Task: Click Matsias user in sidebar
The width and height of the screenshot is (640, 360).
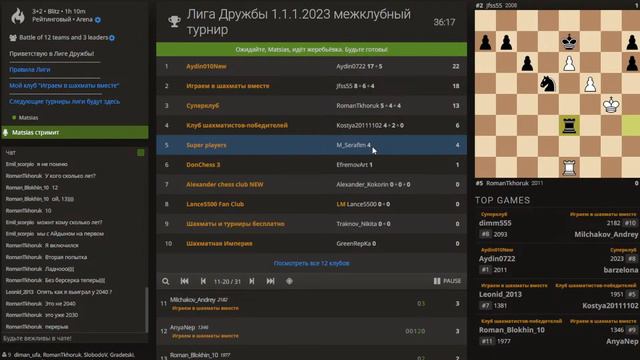Action: 28,118
